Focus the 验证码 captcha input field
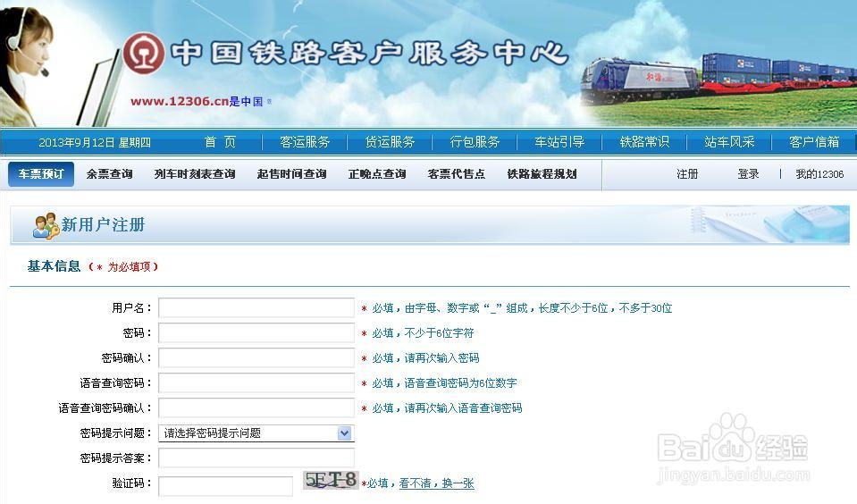The width and height of the screenshot is (857, 504). coord(226,486)
